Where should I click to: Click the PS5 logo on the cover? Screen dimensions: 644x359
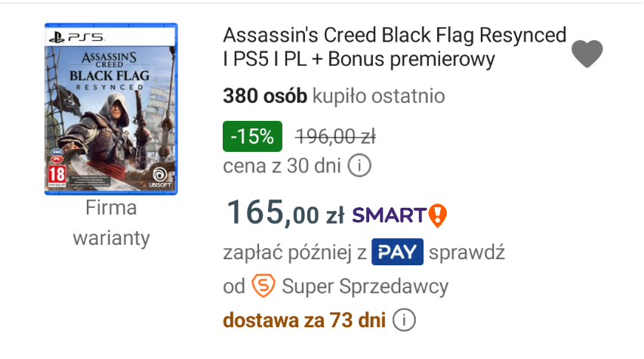click(69, 36)
